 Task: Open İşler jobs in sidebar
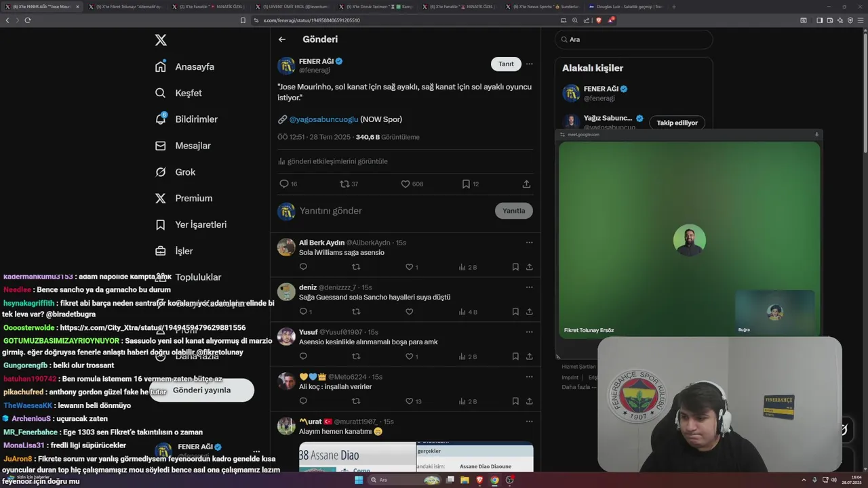[x=174, y=251]
